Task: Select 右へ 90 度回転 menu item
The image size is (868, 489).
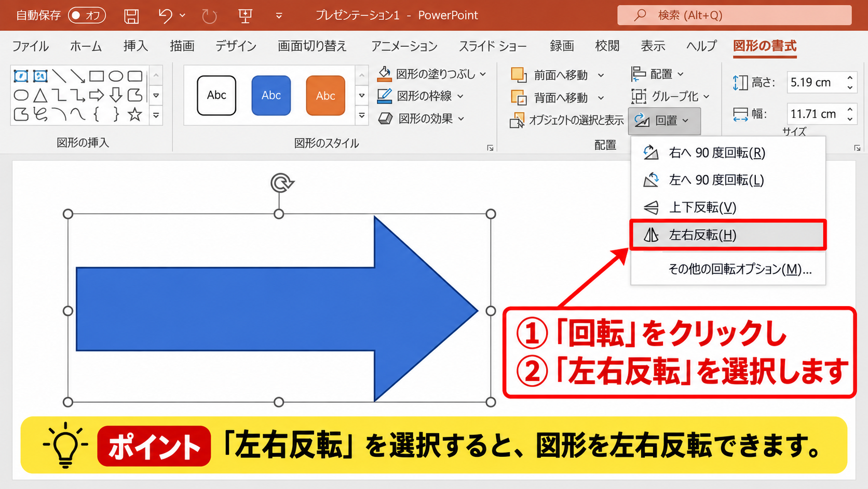Action: point(728,153)
